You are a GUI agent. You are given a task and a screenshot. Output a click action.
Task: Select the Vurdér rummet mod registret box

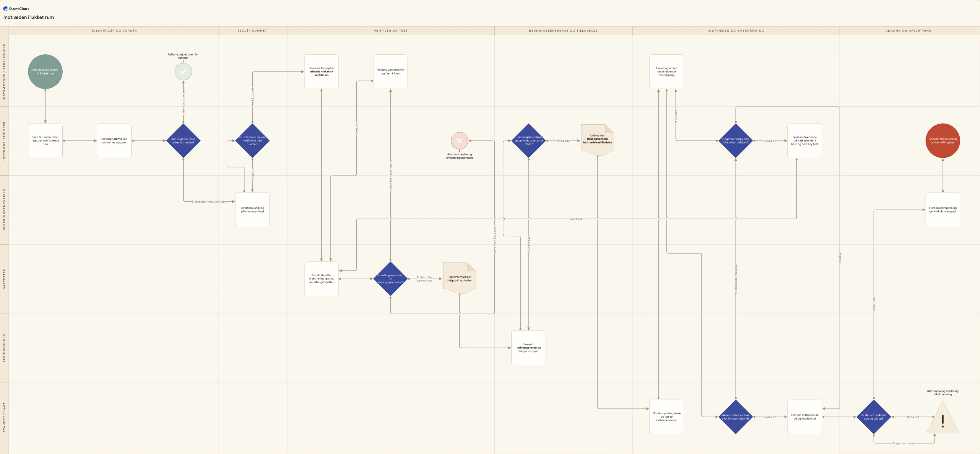click(45, 140)
